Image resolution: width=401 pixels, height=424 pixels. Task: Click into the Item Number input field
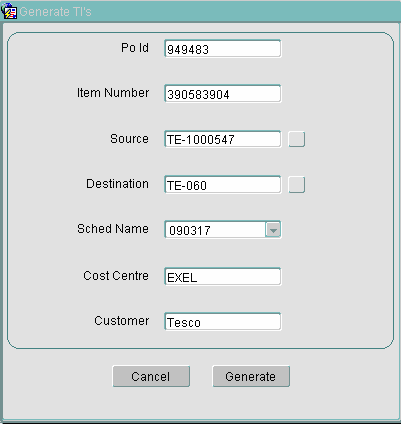point(223,94)
